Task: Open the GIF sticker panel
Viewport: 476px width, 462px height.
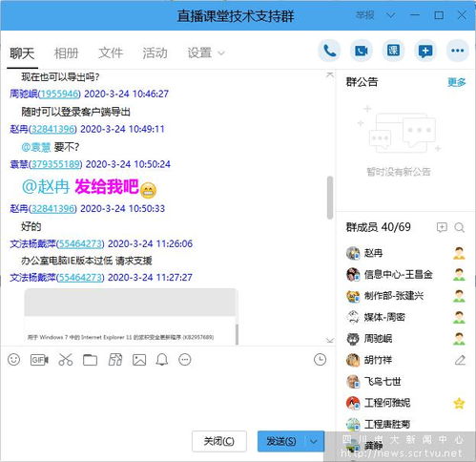Action: point(39,360)
